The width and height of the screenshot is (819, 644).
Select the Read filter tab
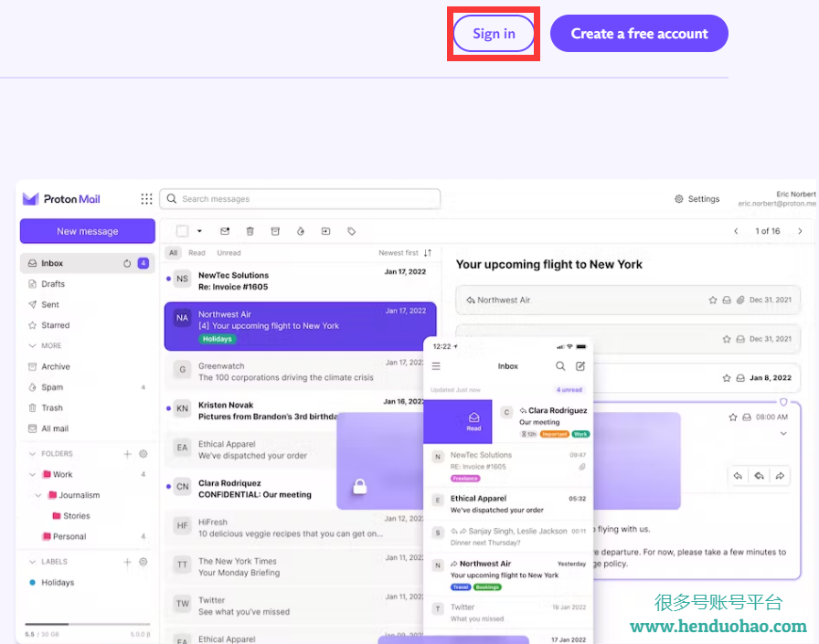[x=197, y=253]
